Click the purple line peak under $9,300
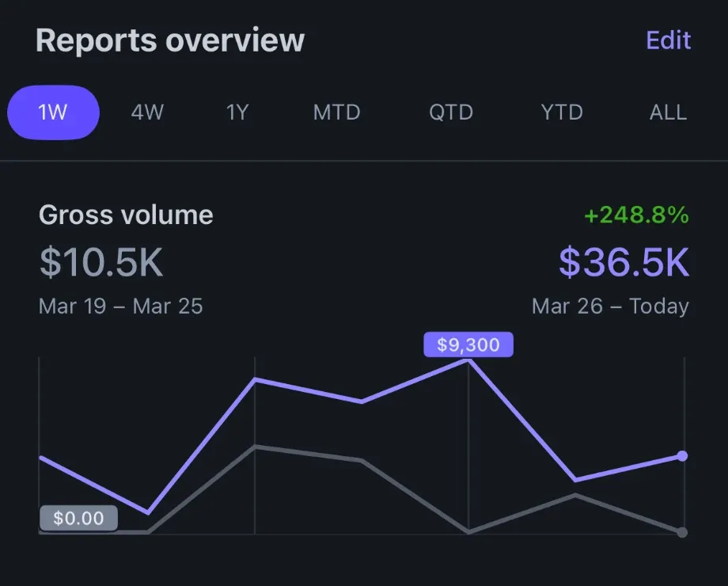This screenshot has height=586, width=728. click(468, 360)
